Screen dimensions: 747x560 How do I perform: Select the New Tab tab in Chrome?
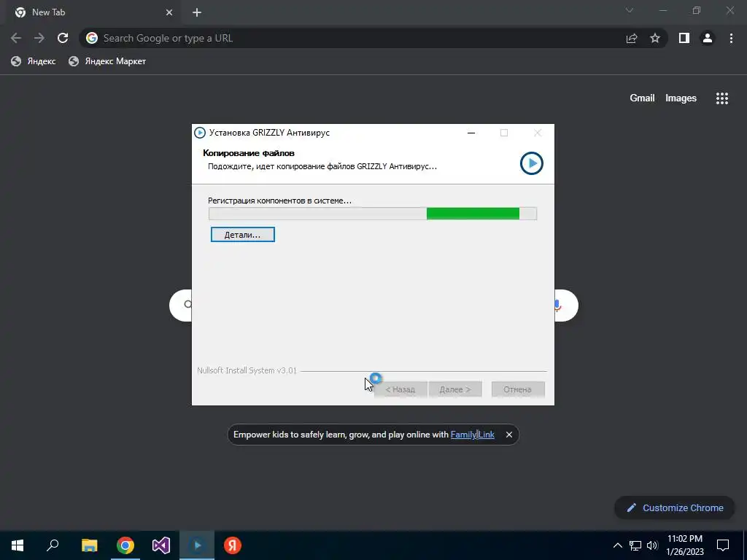pos(93,12)
